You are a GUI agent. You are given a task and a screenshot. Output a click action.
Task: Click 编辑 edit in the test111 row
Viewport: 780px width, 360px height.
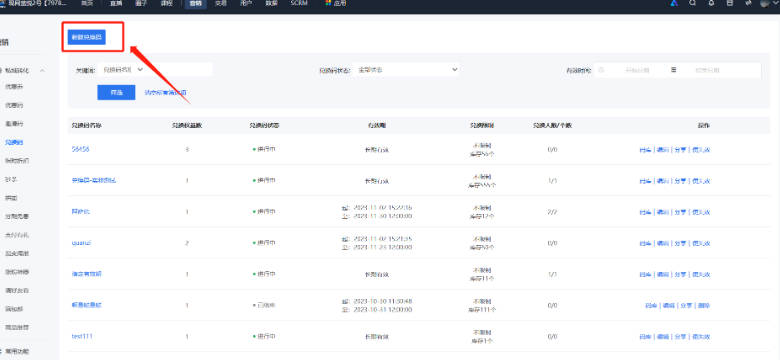pos(663,337)
